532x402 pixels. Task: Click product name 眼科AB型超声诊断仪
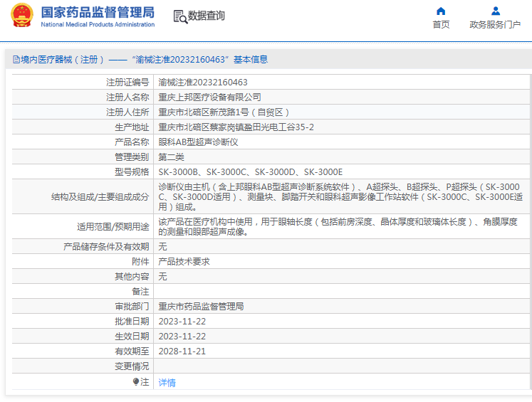coord(198,142)
